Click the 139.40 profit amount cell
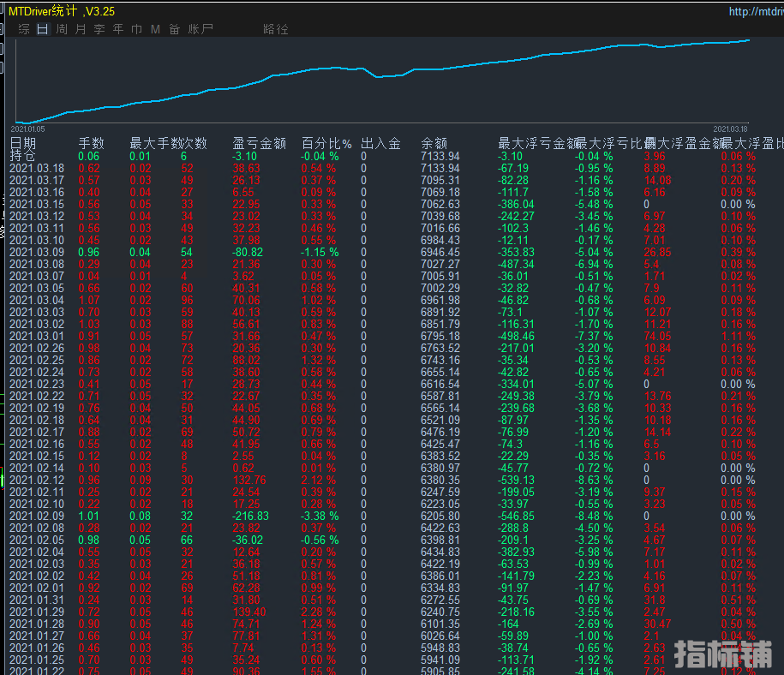 click(249, 612)
